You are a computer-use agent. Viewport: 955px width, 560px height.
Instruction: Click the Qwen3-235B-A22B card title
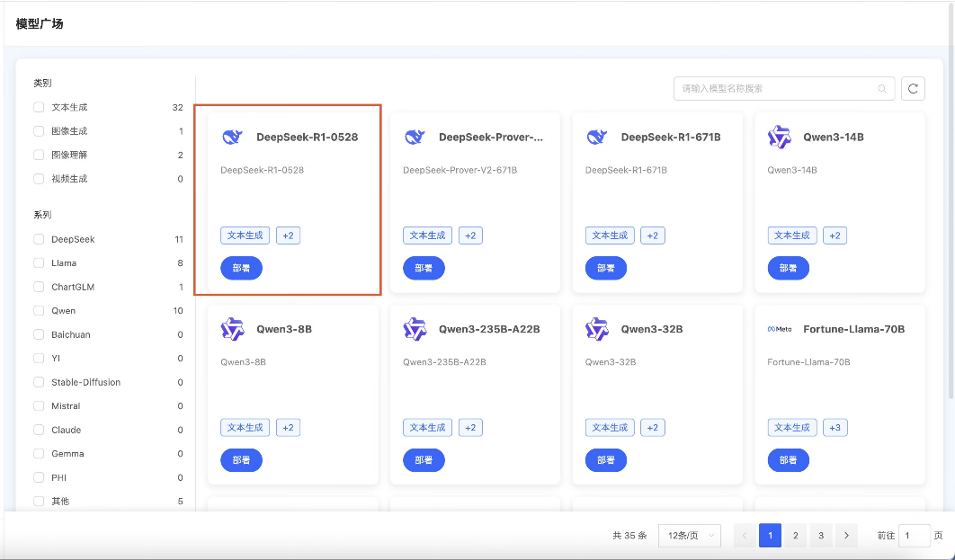pos(489,329)
